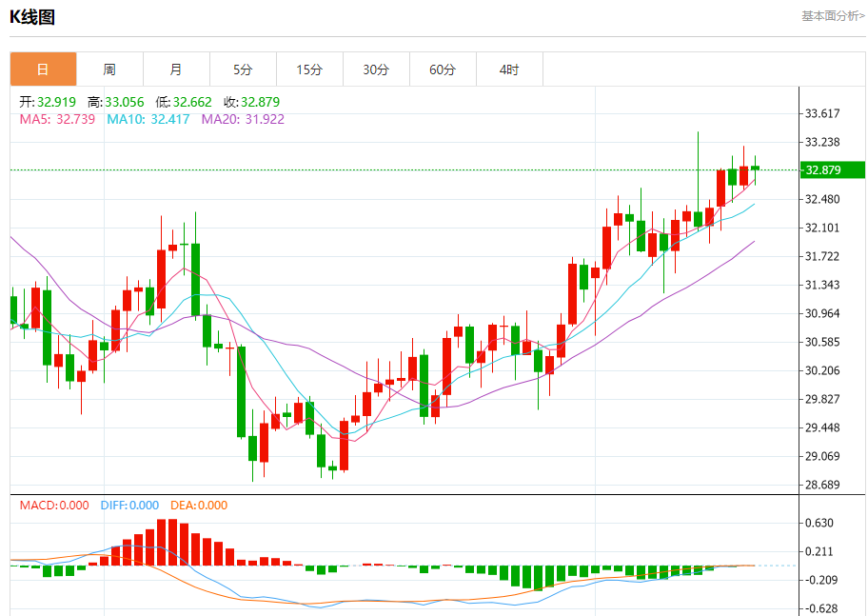Switch to the 周 weekly tab
868x616 pixels.
(109, 70)
